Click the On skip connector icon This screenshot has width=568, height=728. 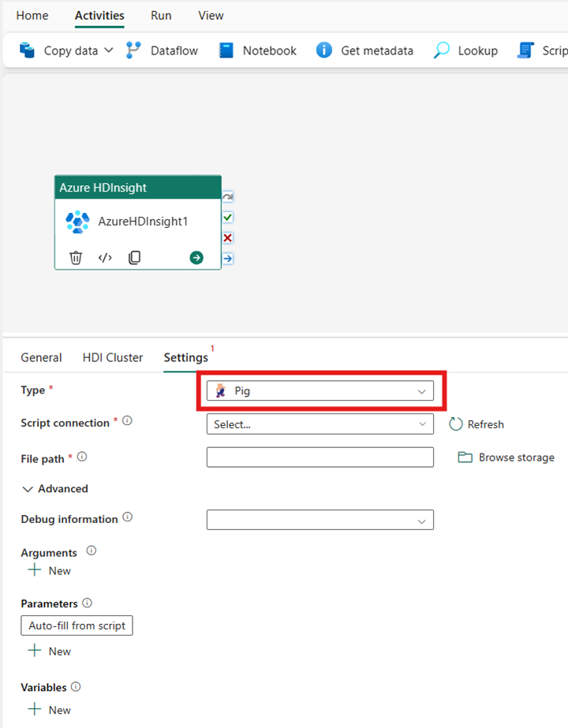coord(227,197)
